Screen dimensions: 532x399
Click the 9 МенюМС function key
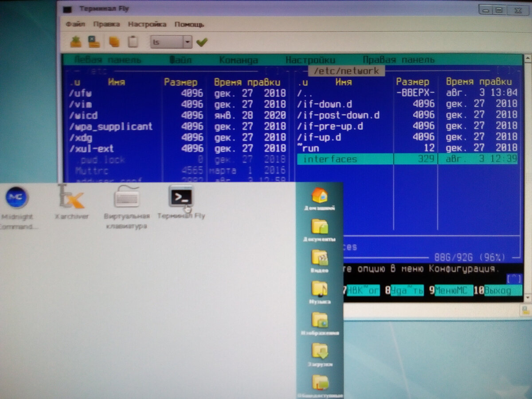click(x=451, y=291)
